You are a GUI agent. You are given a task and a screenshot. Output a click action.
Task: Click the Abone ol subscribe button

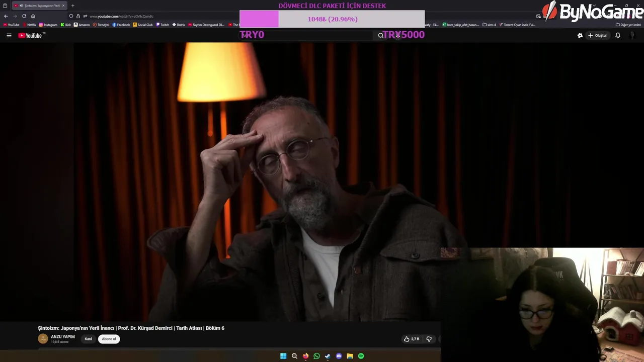click(109, 339)
